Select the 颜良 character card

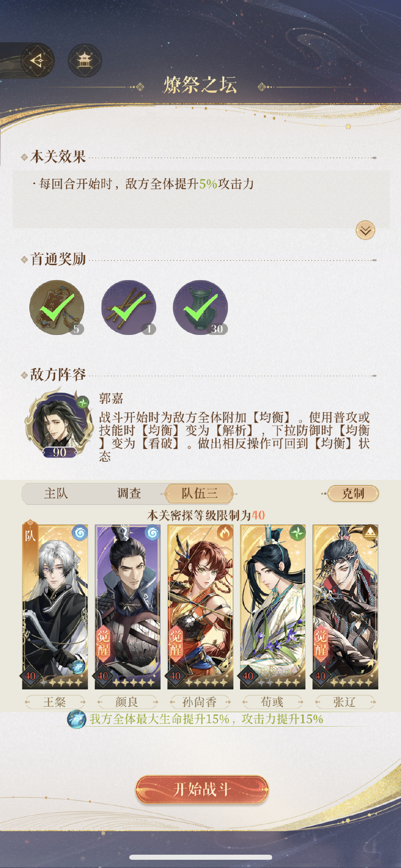pos(128,607)
